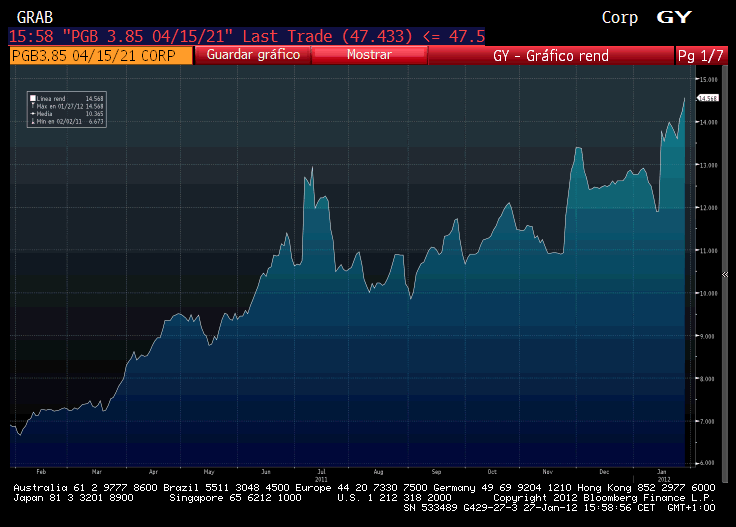Select the PGB3.85 04/15/21 CORP security field
The image size is (736, 527).
[x=101, y=55]
